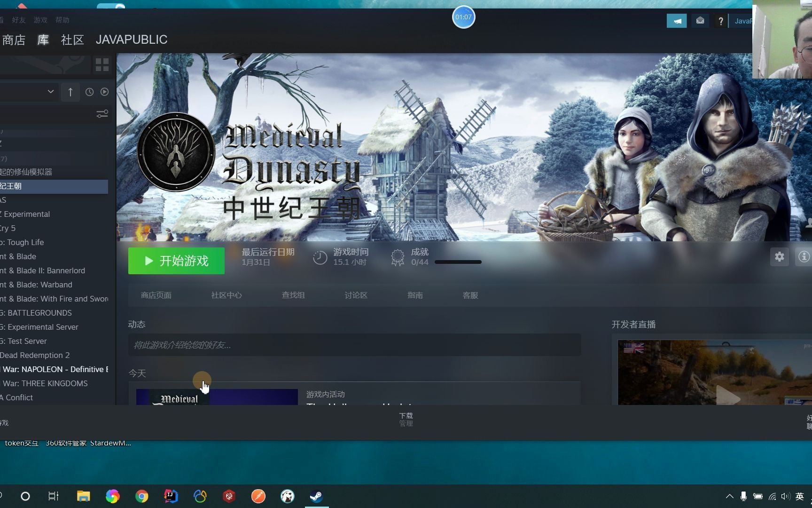Select With Fire and Sword entry
The height and width of the screenshot is (508, 812).
point(54,299)
